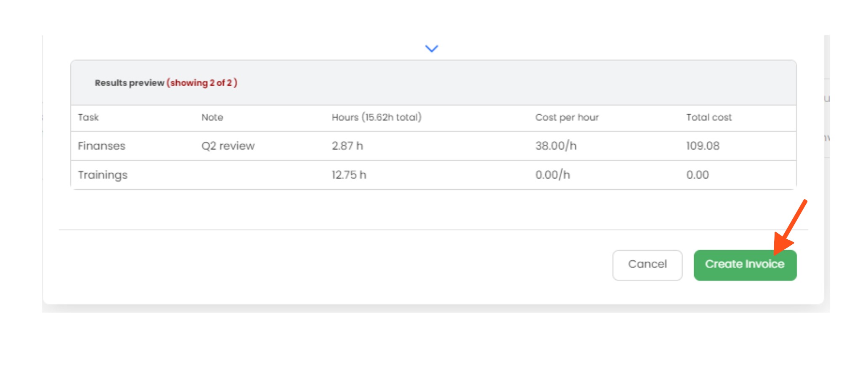The width and height of the screenshot is (868, 365).
Task: Select the Hours (15.62h total) column header
Action: point(376,117)
